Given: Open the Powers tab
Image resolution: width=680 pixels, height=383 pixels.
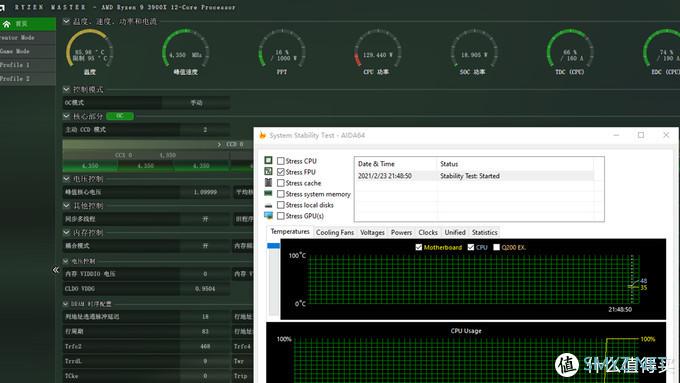Looking at the screenshot, I should click(x=401, y=232).
